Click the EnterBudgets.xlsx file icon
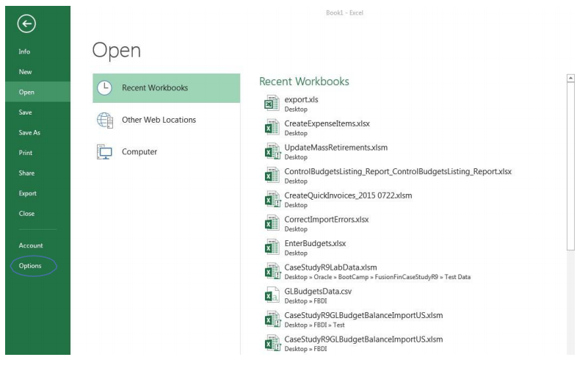Screen dimensions: 588x382 pyautogui.click(x=272, y=248)
